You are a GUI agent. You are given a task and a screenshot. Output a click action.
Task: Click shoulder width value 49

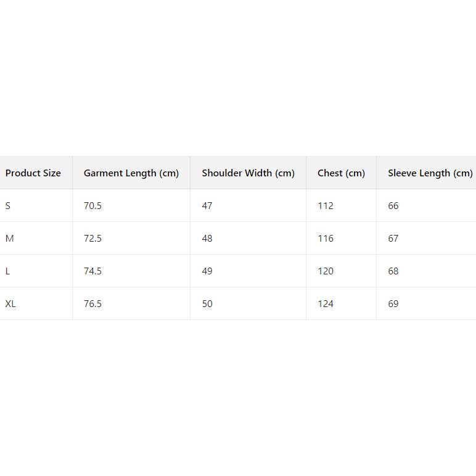pyautogui.click(x=207, y=271)
